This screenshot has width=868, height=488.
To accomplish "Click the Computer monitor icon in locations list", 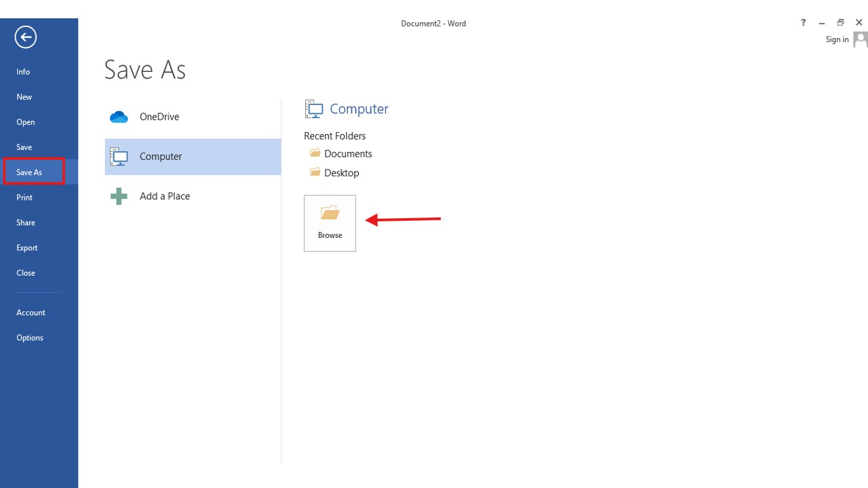I will click(119, 157).
